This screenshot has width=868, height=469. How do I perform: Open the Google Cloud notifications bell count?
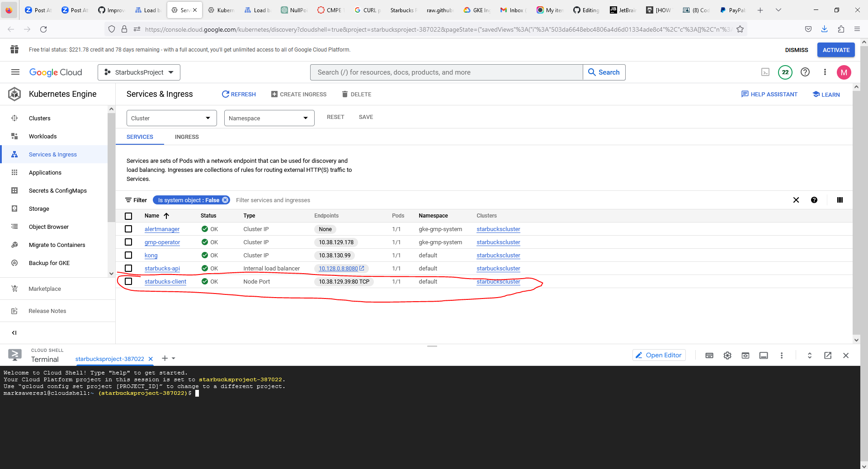[785, 72]
